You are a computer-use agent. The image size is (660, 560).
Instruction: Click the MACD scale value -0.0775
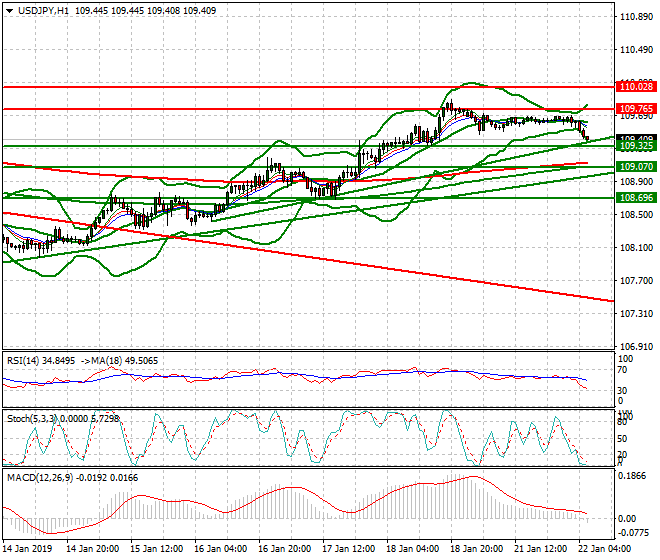click(633, 533)
